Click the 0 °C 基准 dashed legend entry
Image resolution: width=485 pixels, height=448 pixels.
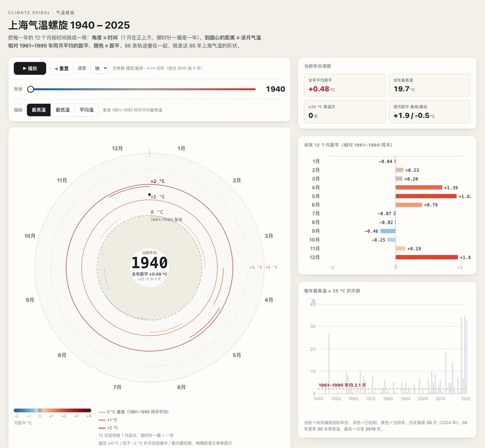[133, 412]
